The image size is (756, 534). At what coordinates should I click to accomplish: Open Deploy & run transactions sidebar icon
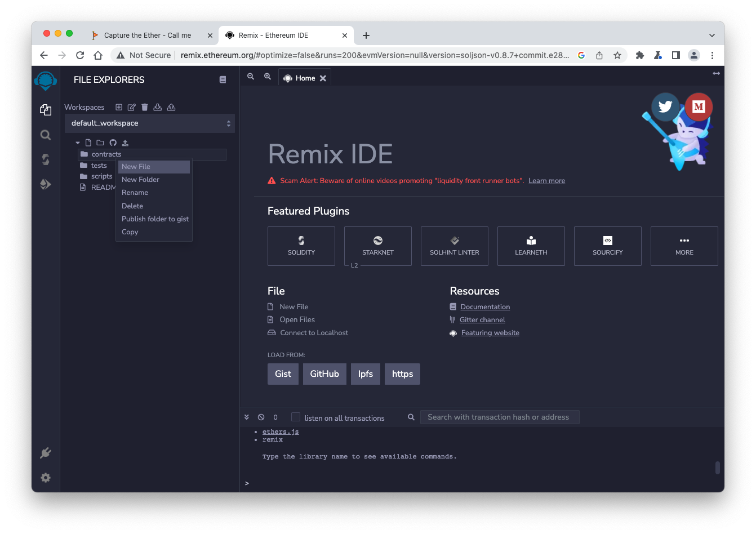46,184
